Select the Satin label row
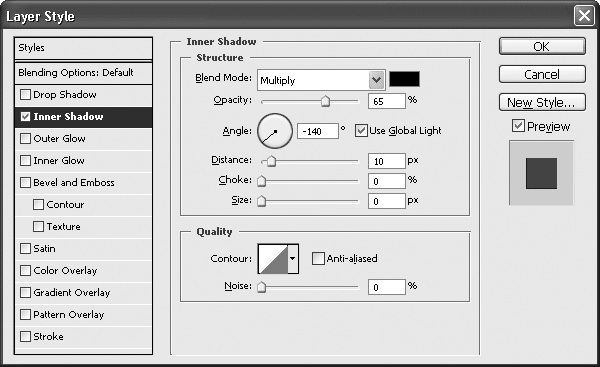 click(83, 249)
